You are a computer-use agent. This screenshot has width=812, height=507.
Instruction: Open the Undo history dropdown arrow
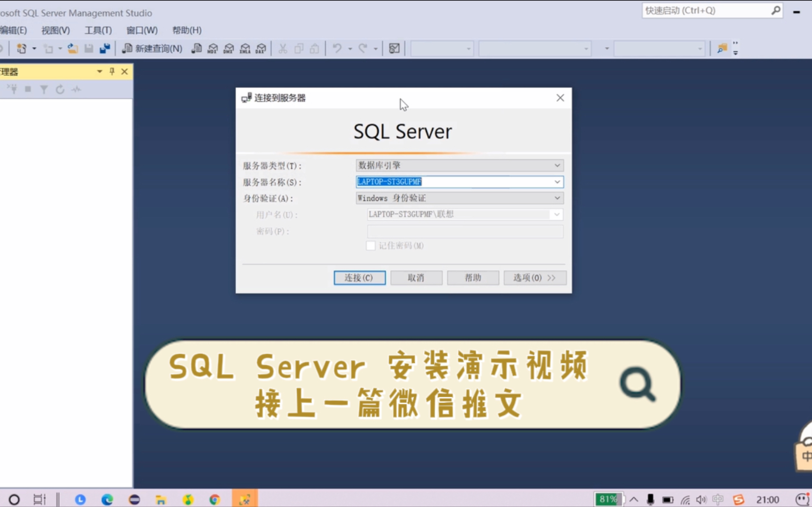point(350,48)
